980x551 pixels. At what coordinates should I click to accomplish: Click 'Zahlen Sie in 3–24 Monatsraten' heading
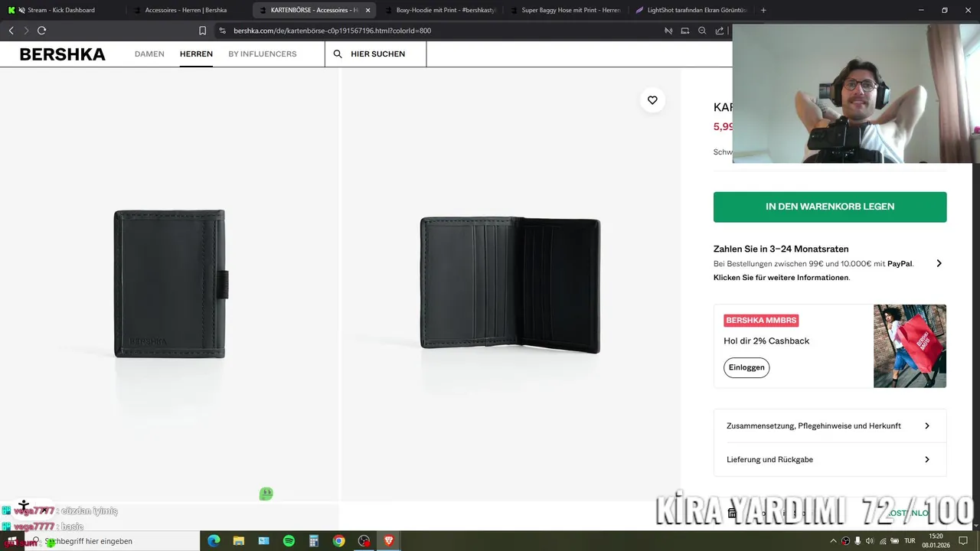[781, 249]
